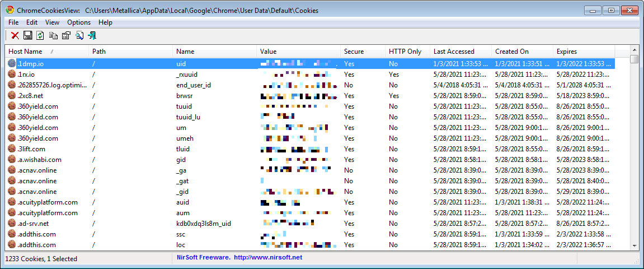Sort by the Last Accessed column header

pyautogui.click(x=460, y=52)
